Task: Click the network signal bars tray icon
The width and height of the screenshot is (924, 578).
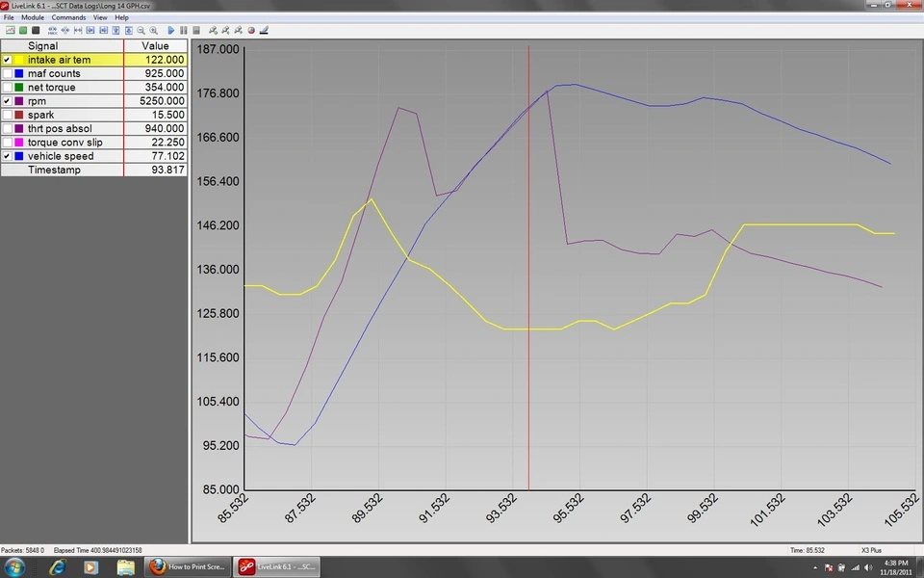Action: 855,568
